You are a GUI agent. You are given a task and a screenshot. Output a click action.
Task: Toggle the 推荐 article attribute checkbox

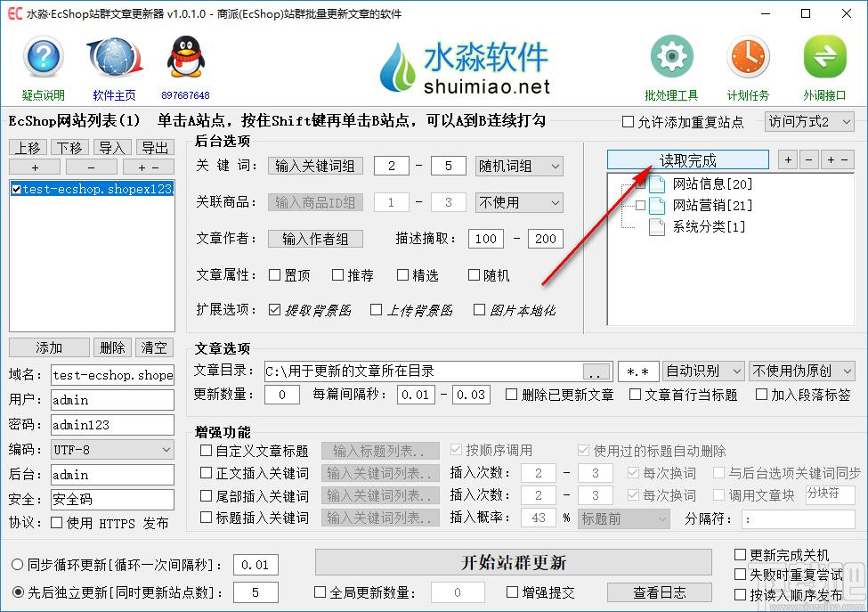337,274
